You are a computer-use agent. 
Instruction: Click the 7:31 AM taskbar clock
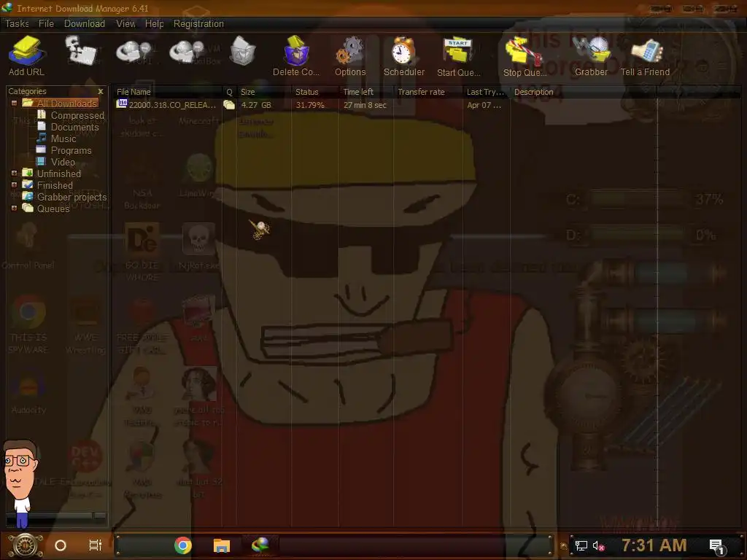point(654,545)
